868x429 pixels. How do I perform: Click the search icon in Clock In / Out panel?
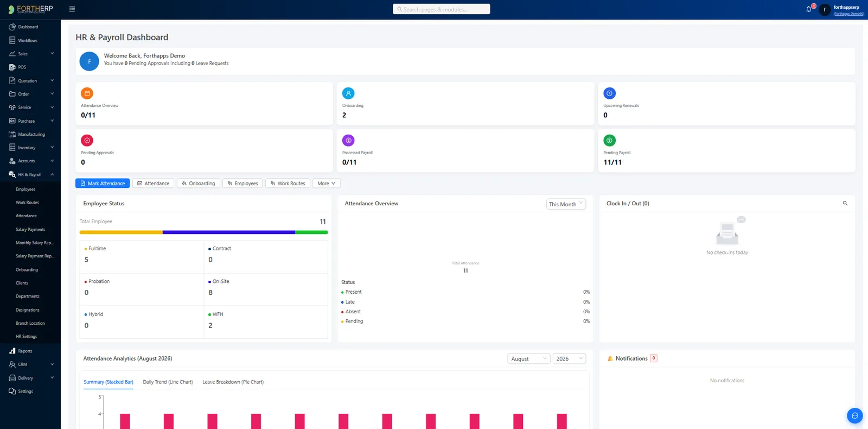(845, 203)
